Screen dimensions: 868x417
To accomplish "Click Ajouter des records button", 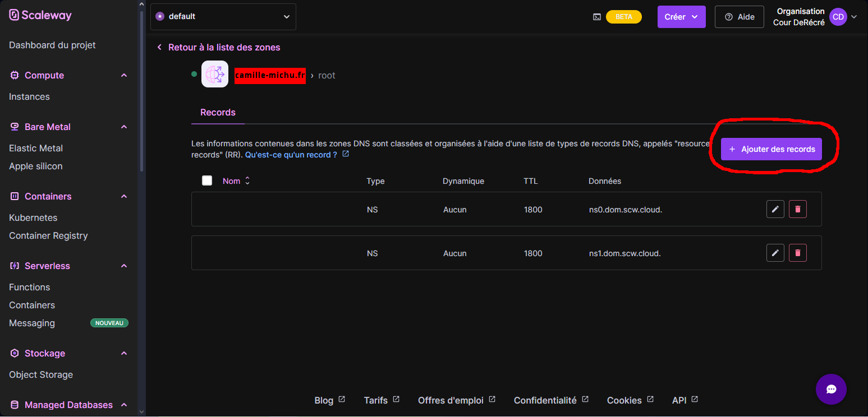I will (771, 149).
